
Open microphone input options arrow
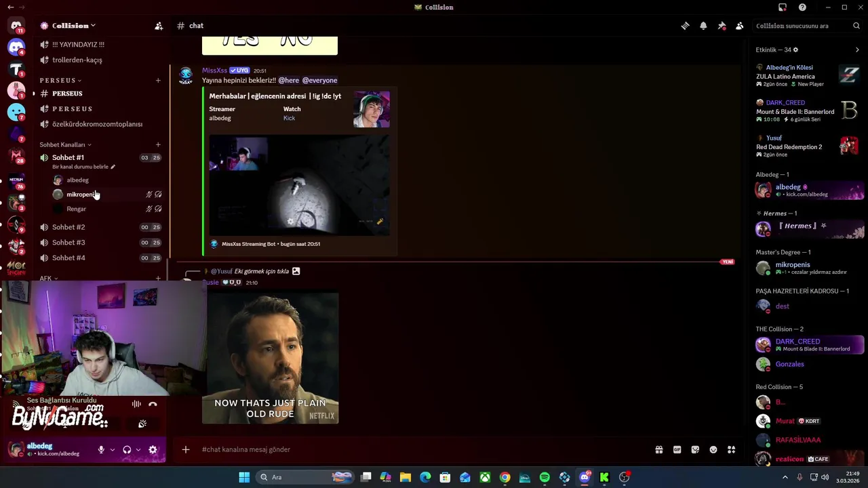click(112, 449)
